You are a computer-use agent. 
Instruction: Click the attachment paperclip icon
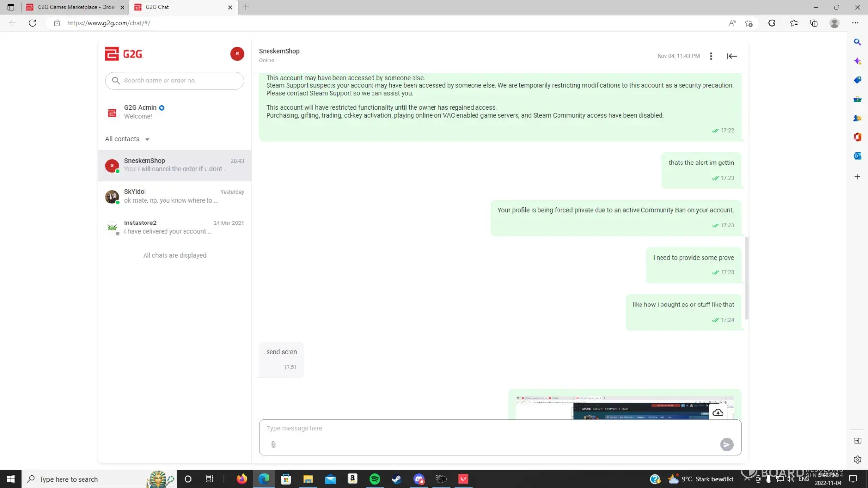point(273,445)
